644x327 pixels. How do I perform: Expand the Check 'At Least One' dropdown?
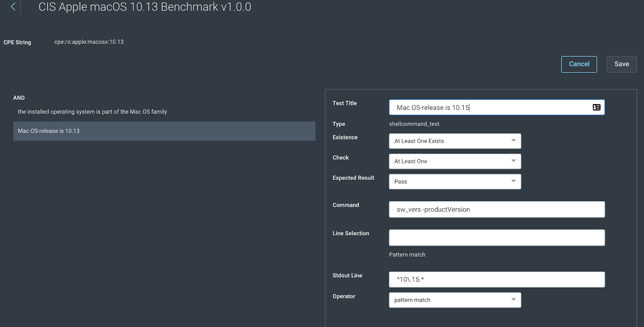pyautogui.click(x=455, y=161)
